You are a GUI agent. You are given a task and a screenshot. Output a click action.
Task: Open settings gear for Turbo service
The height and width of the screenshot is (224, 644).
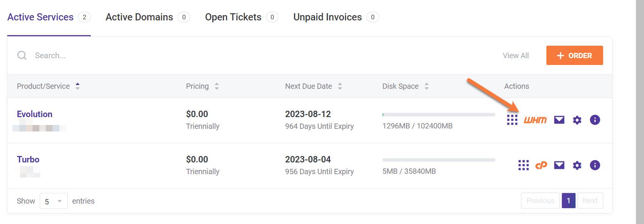click(577, 165)
